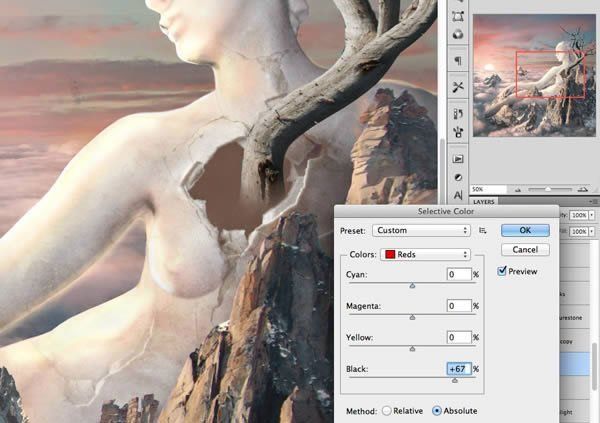Click the Cancel button
The image size is (600, 423).
[525, 250]
